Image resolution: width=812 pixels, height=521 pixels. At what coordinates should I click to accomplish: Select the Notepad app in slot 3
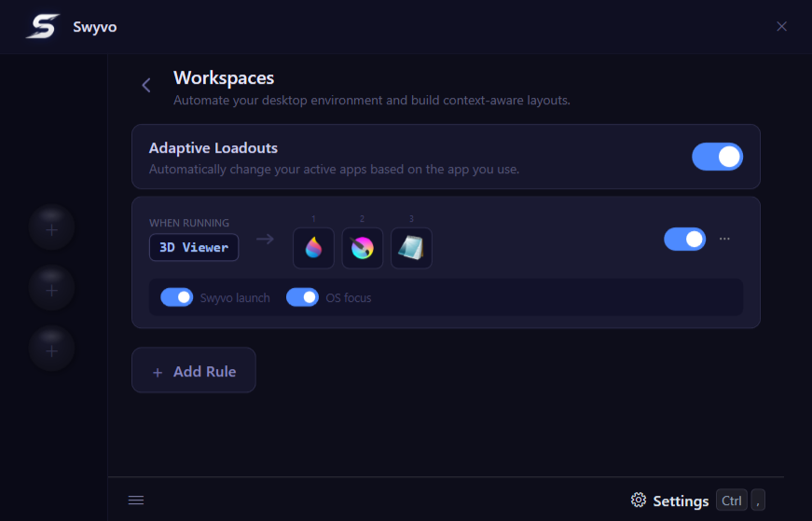[x=411, y=248]
